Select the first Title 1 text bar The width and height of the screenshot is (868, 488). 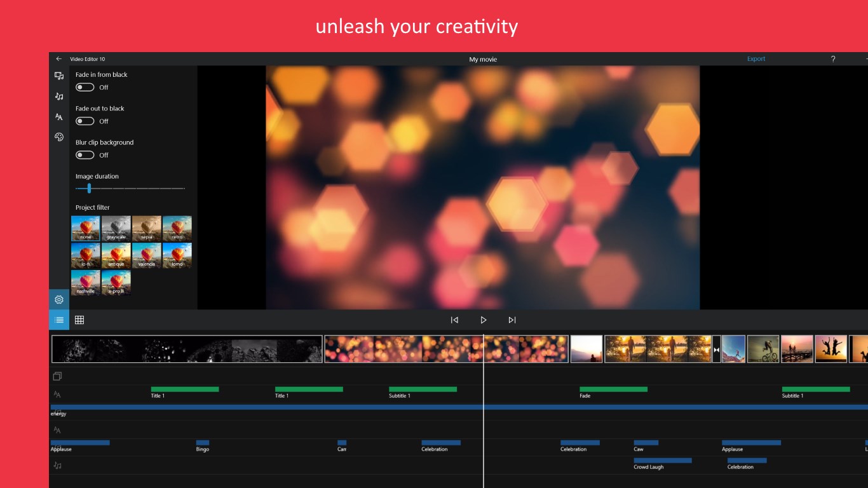pyautogui.click(x=185, y=390)
